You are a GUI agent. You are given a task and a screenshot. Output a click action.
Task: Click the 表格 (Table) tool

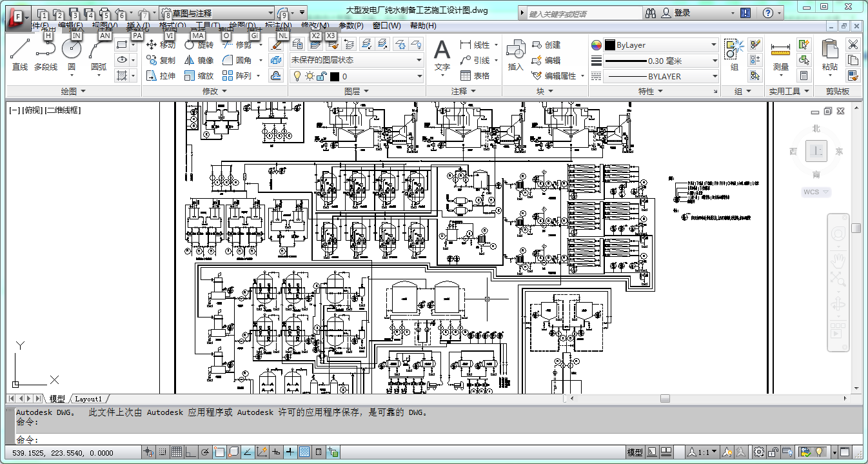point(475,76)
